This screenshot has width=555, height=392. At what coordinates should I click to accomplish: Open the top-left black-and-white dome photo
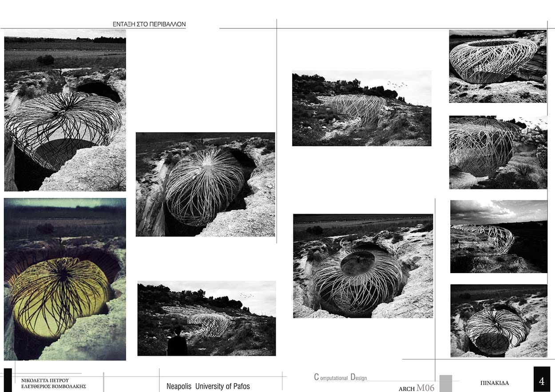(x=65, y=110)
